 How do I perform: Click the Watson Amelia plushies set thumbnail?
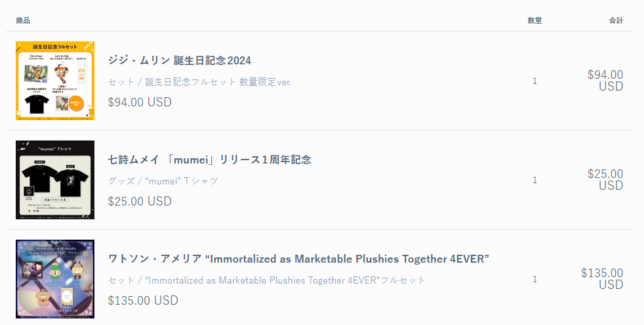click(55, 279)
